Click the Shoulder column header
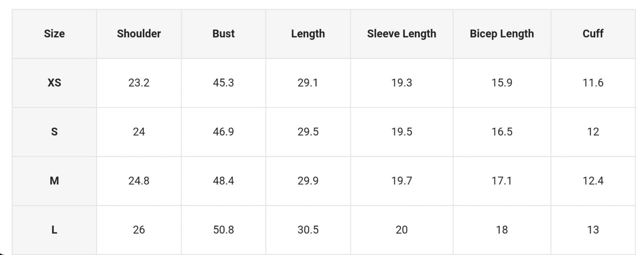 139,34
